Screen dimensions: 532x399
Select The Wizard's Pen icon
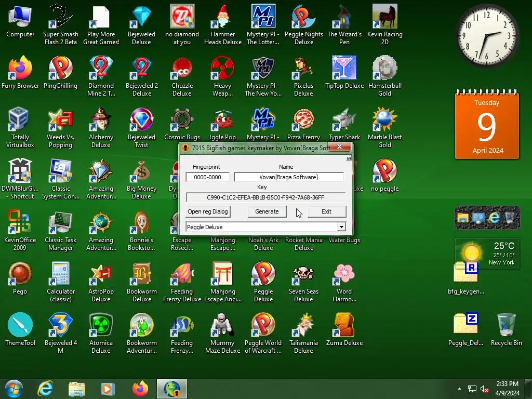[x=344, y=24]
